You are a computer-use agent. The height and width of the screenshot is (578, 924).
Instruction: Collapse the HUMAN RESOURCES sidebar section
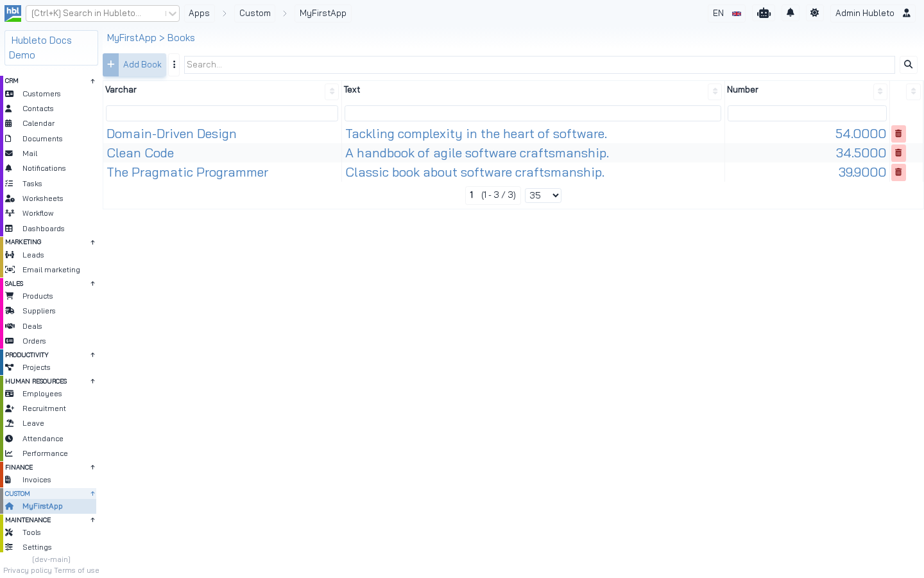pyautogui.click(x=92, y=381)
